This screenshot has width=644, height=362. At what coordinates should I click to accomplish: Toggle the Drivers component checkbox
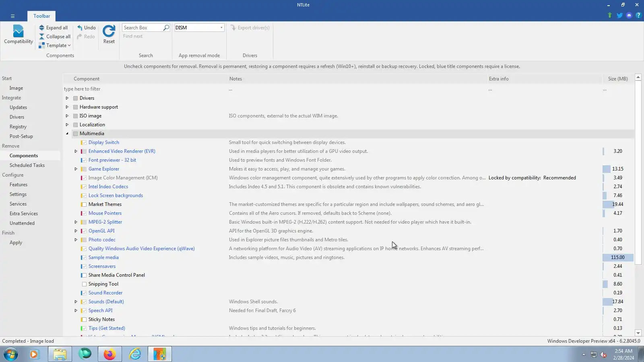(x=75, y=98)
